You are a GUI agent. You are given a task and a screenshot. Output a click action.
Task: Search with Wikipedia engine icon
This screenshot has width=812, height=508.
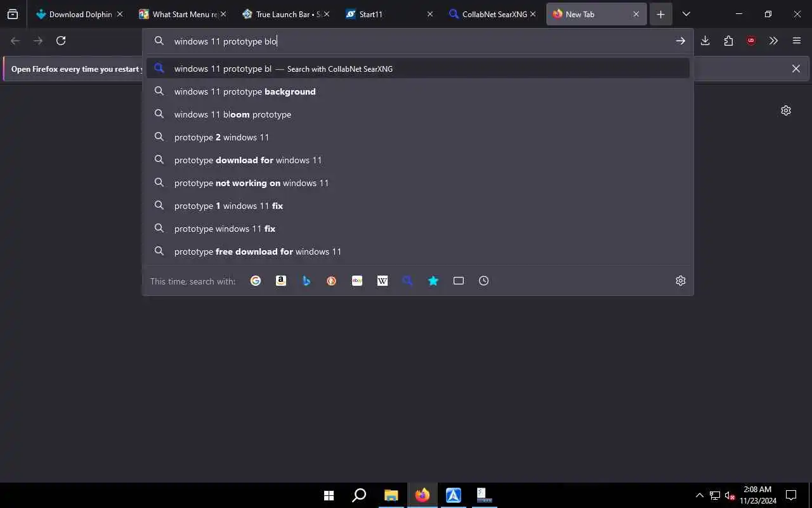pos(383,281)
